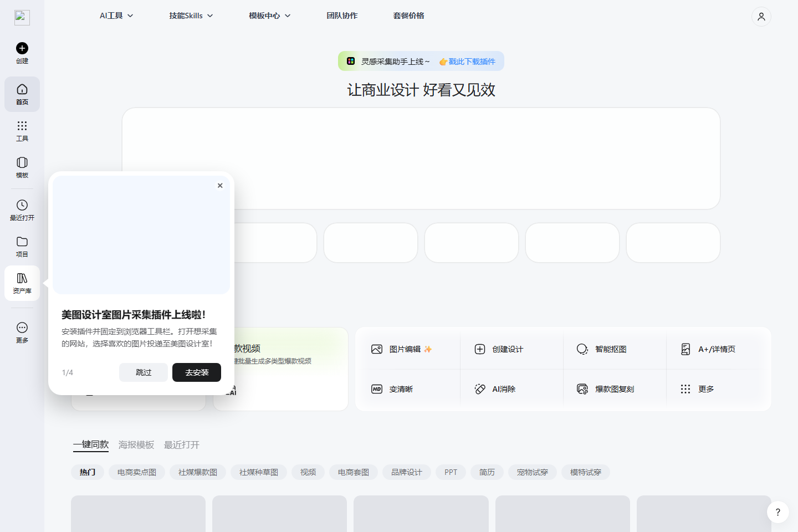Image resolution: width=798 pixels, height=532 pixels.
Task: Open the help question mark button
Action: [778, 512]
